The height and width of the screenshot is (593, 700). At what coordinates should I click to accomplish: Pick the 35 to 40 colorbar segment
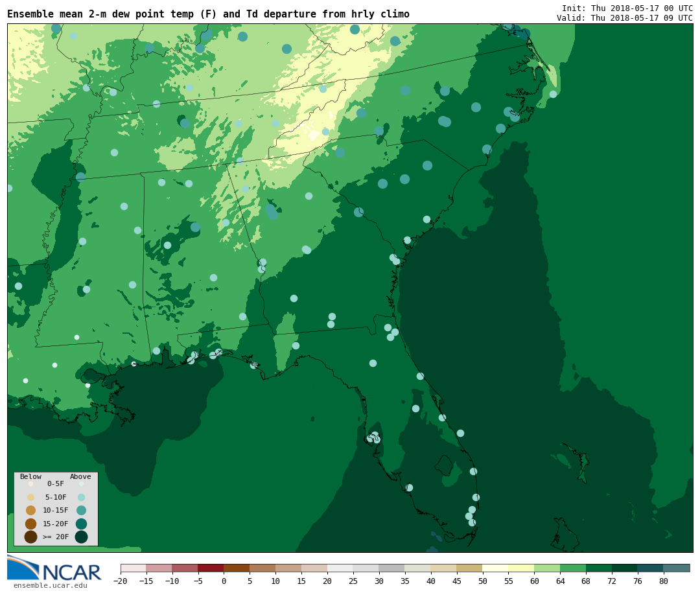(x=418, y=568)
